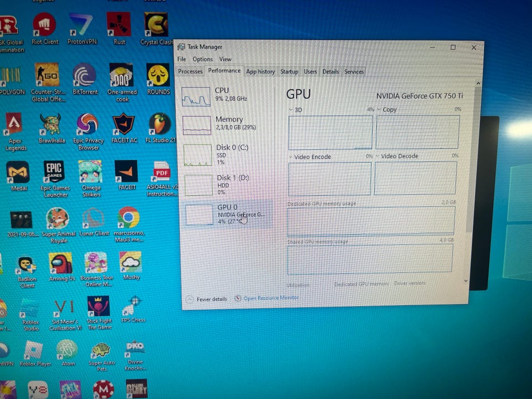Open Resource Monitor link
The image size is (532, 399).
tap(267, 298)
